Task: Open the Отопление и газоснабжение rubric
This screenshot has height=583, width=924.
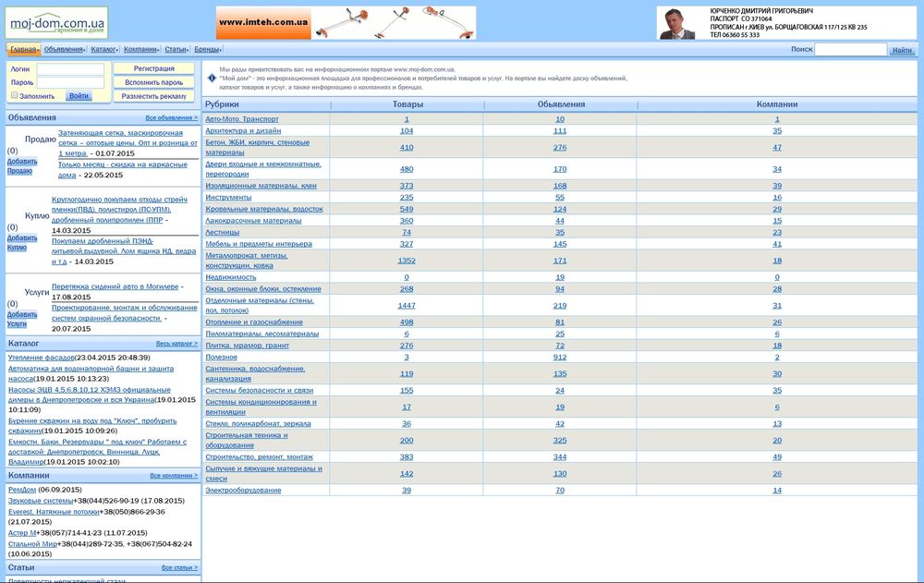Action: point(254,322)
